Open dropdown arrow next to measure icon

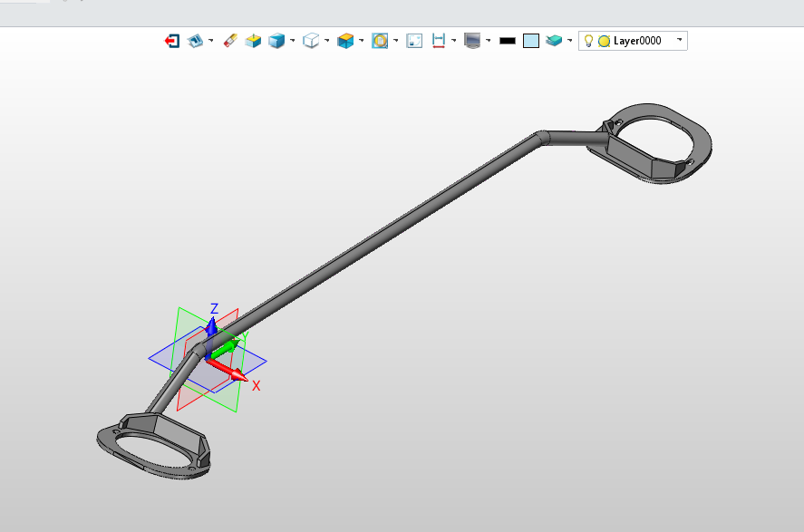tap(454, 41)
